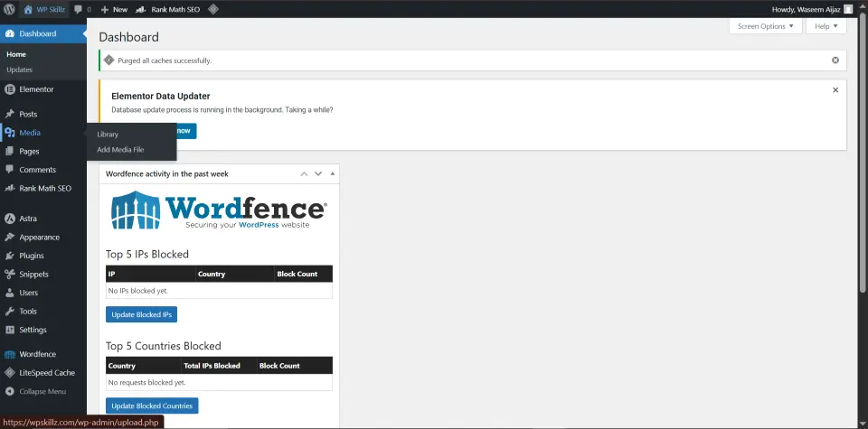Image resolution: width=868 pixels, height=429 pixels.
Task: Click the Wordfence logo image
Action: 219,210
